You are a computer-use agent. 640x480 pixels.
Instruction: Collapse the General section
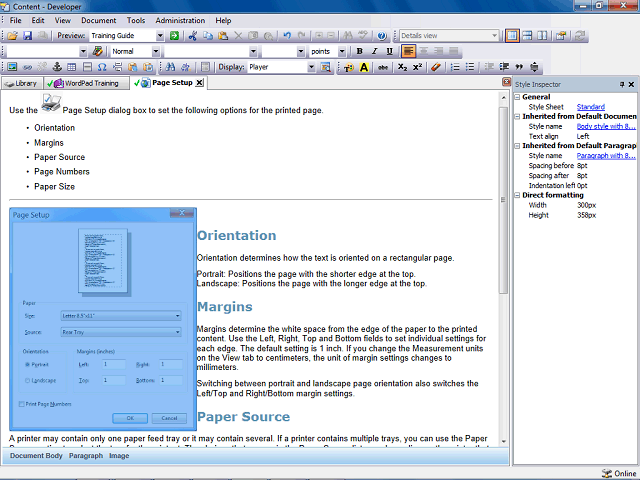click(x=517, y=97)
